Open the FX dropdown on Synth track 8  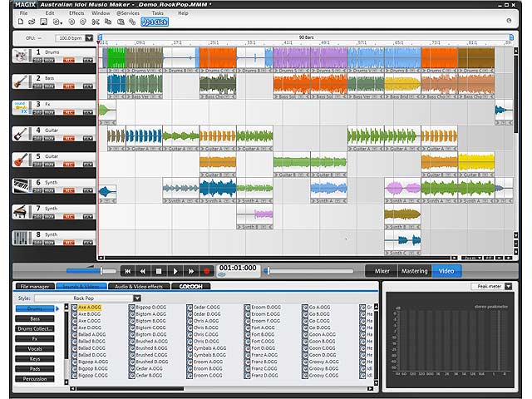88,243
